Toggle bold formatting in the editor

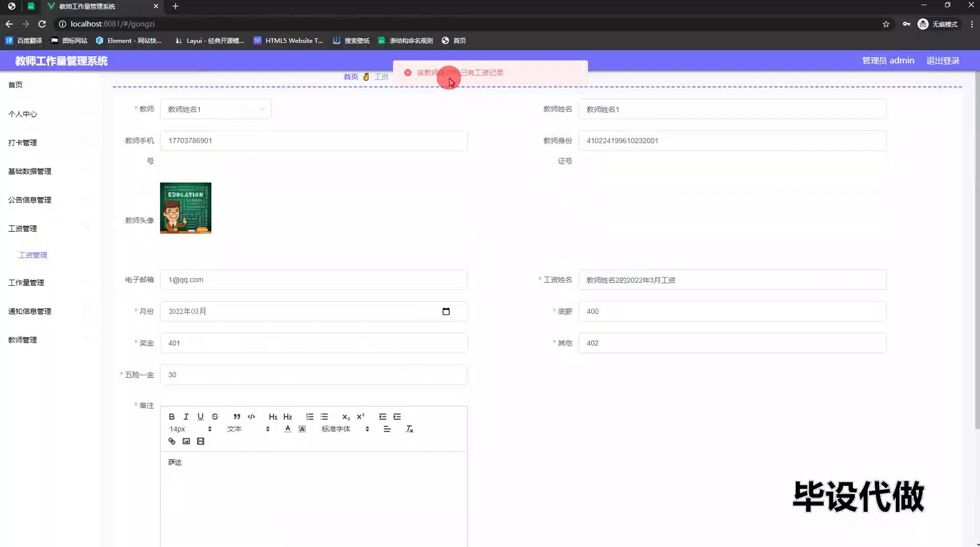tap(171, 416)
